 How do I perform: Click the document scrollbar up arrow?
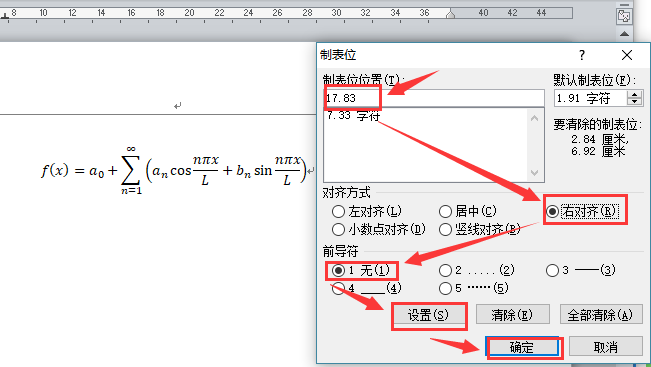click(x=624, y=34)
